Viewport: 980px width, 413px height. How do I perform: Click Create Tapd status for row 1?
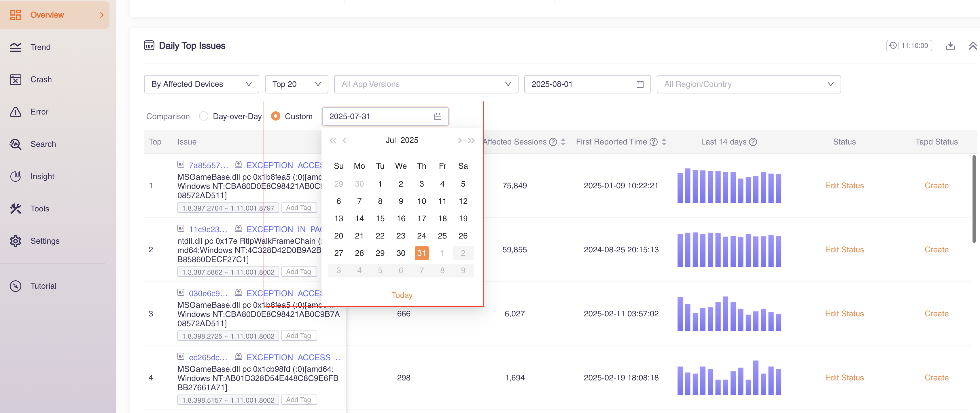[936, 185]
